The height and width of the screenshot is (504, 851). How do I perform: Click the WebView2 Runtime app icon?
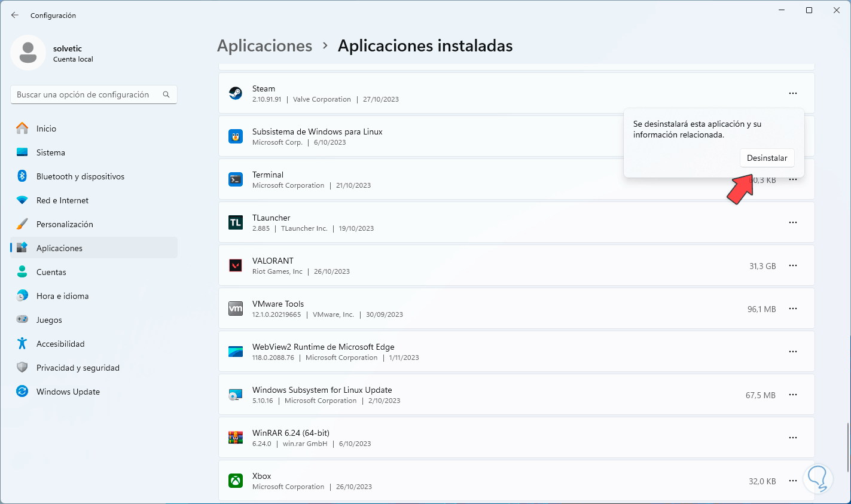click(x=236, y=352)
